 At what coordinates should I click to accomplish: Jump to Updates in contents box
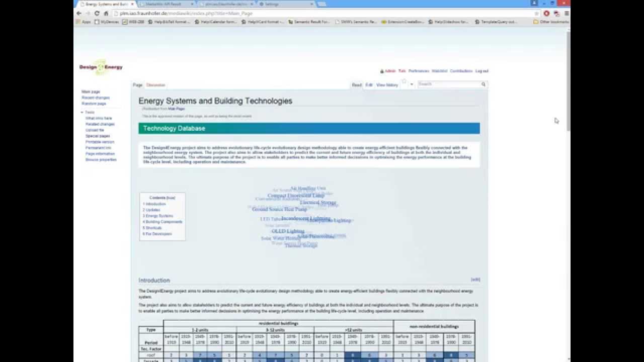[151, 210]
